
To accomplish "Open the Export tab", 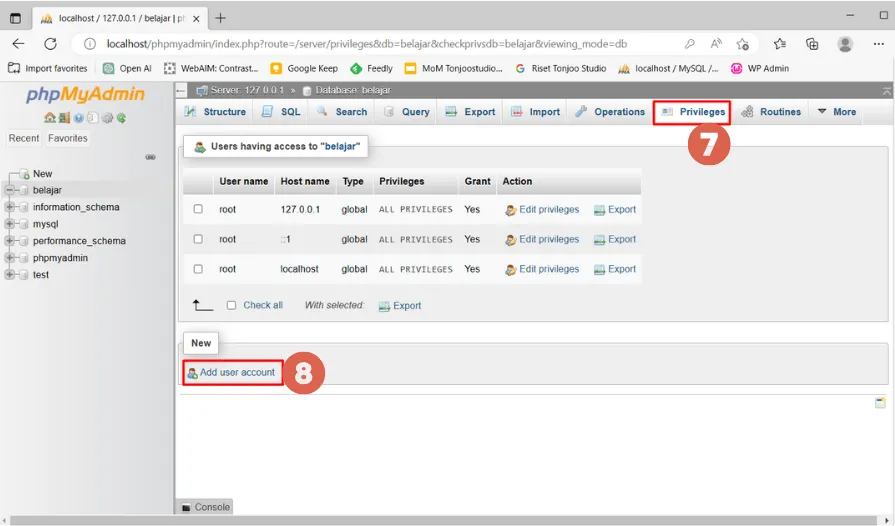I will click(x=470, y=112).
